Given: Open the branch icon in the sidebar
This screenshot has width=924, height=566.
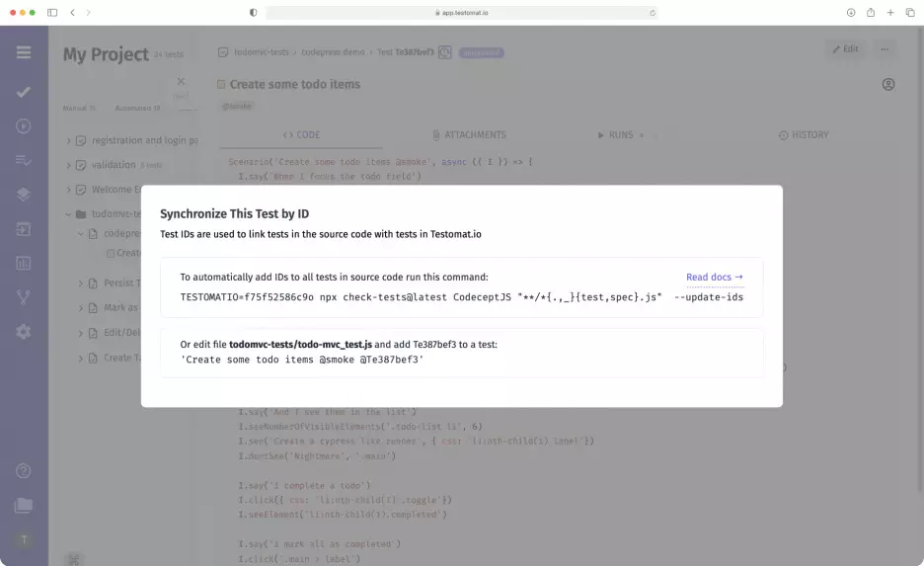Looking at the screenshot, I should (x=24, y=297).
